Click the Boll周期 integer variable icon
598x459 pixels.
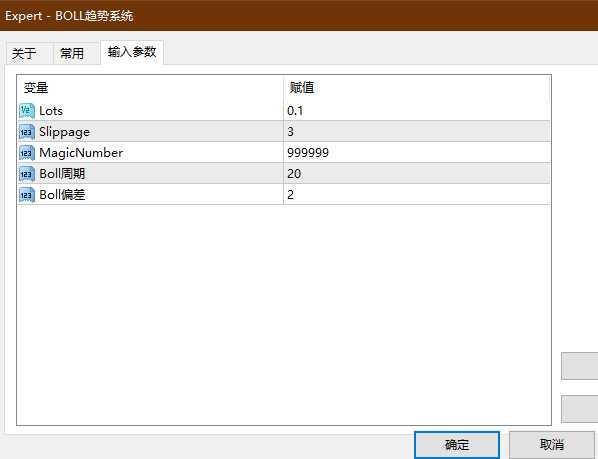coord(27,174)
